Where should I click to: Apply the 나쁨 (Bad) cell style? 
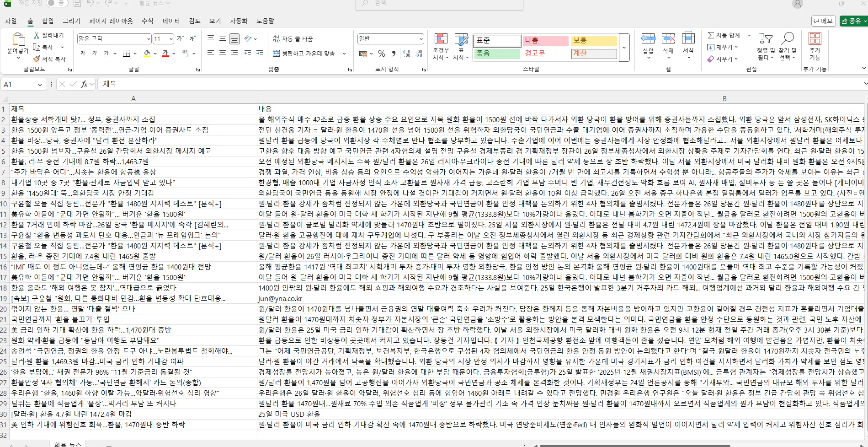tap(545, 41)
